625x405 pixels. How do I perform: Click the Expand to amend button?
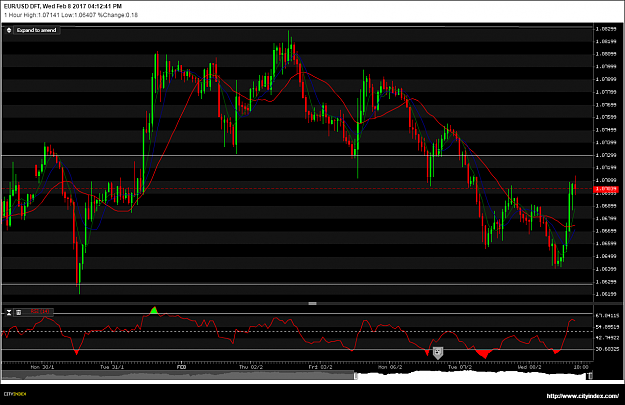click(36, 30)
